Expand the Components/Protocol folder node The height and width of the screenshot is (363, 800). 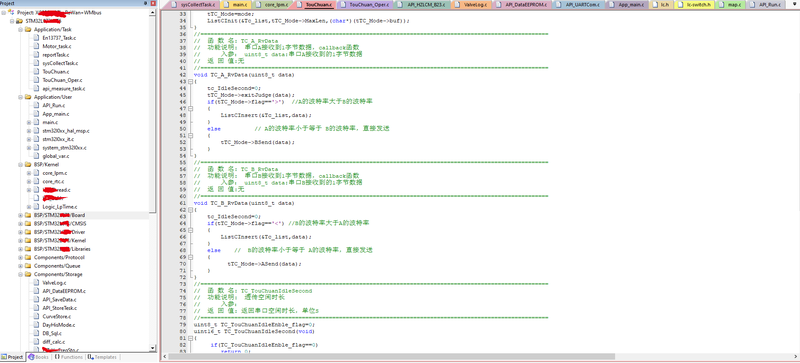click(x=21, y=257)
